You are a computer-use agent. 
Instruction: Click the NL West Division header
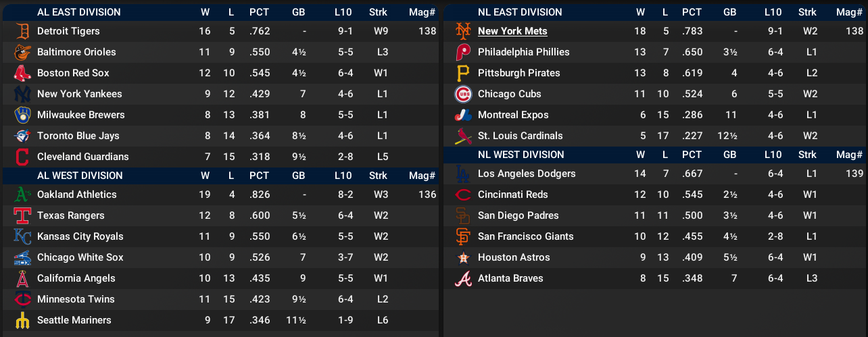(x=521, y=155)
